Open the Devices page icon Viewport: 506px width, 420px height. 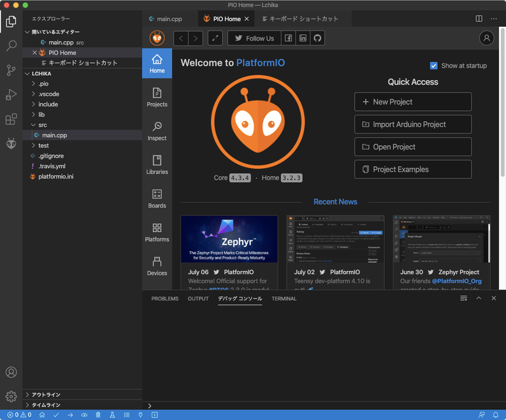point(157,266)
